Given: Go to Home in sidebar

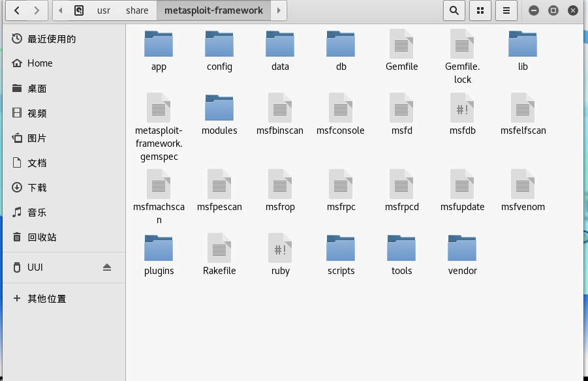Looking at the screenshot, I should pos(64,63).
